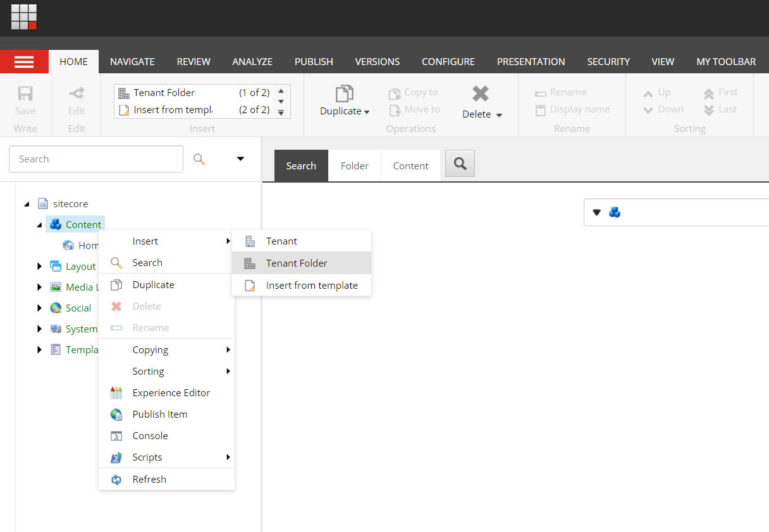The height and width of the screenshot is (532, 769).
Task: Open Console from the context menu
Action: pos(150,435)
